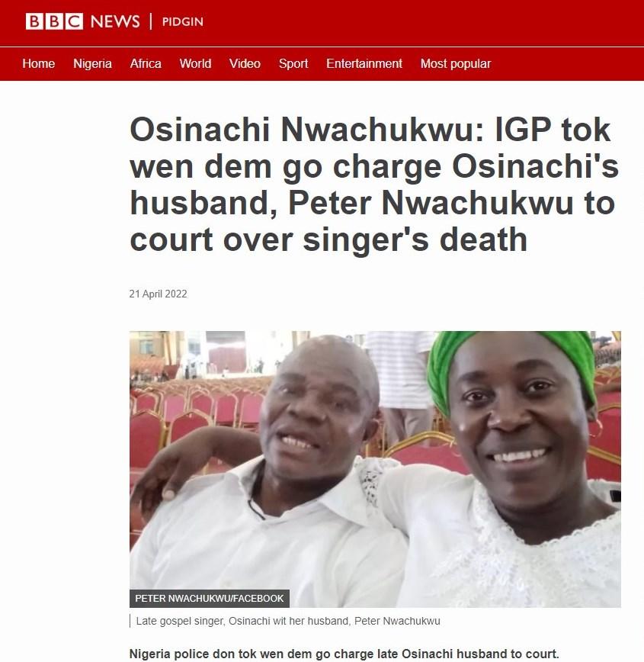Screen dimensions: 644x662
Task: Open the PIDGIN service link
Action: click(182, 21)
